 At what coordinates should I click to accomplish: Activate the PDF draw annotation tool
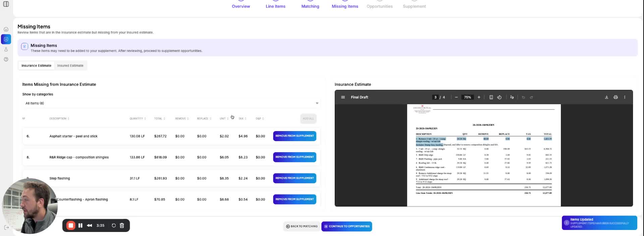pos(512,97)
